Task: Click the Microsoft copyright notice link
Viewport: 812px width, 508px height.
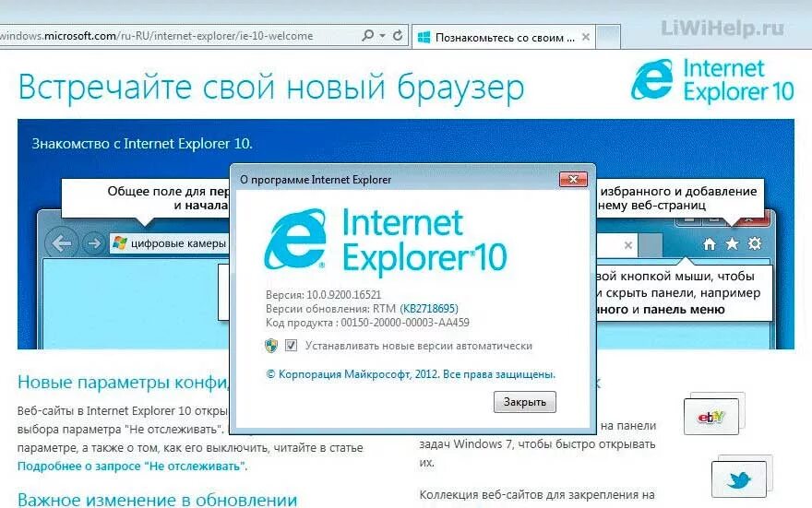Action: tap(410, 374)
